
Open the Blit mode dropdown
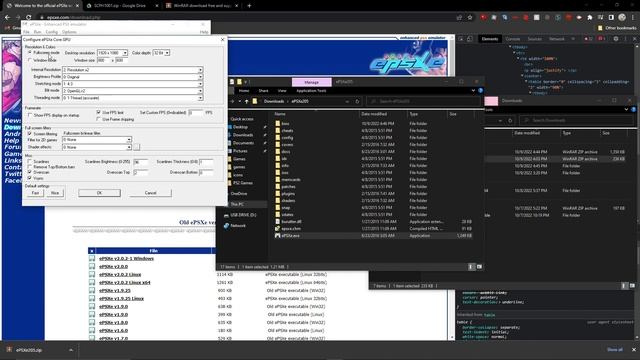(x=132, y=91)
